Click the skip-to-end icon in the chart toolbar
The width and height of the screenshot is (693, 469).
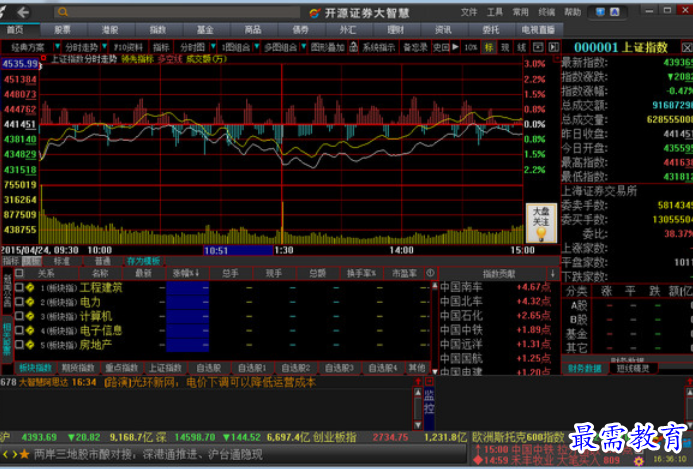(554, 46)
